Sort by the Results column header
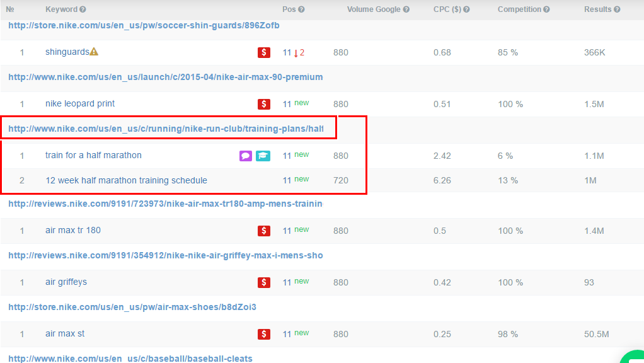This screenshot has height=363, width=644. coord(598,9)
